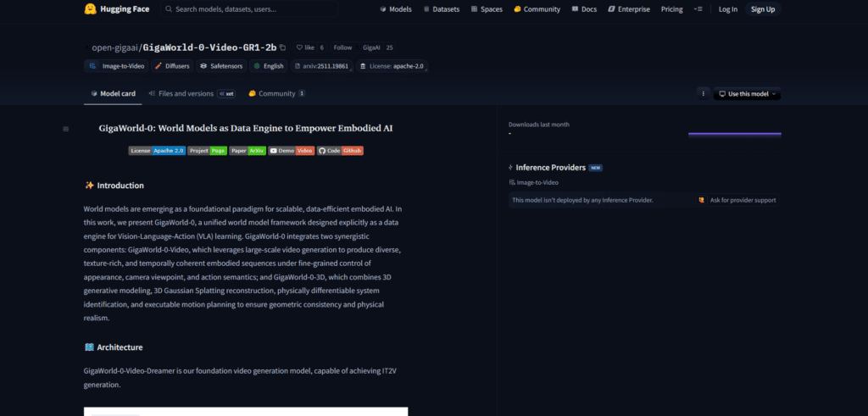Screen dimensions: 868x416
Task: Click Ask for provider support
Action: (738, 200)
